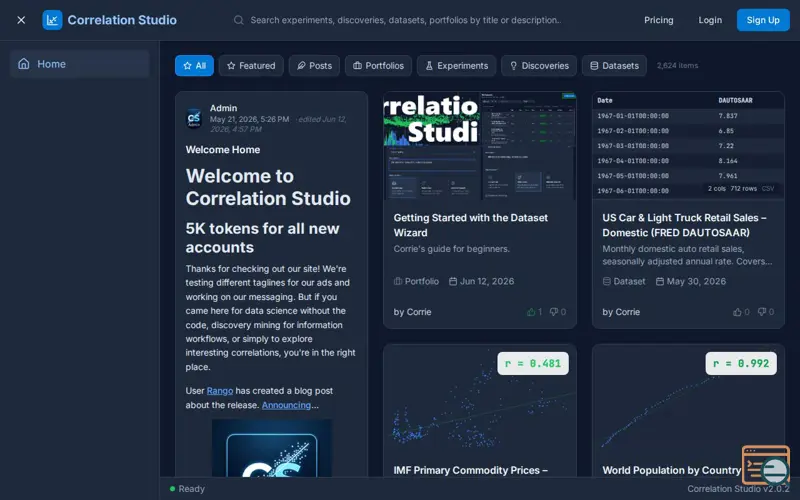Click the Portfolio type icon on Getting Started card
The image size is (800, 500).
tap(398, 281)
